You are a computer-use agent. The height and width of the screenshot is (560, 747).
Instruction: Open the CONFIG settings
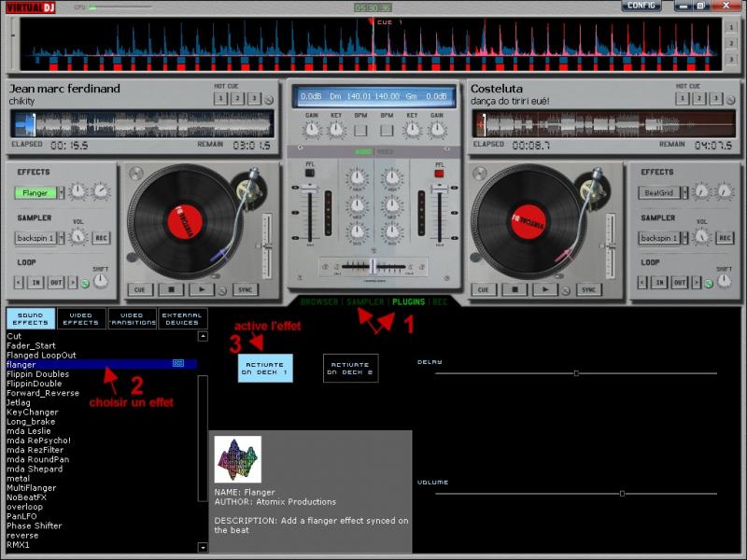click(x=641, y=6)
